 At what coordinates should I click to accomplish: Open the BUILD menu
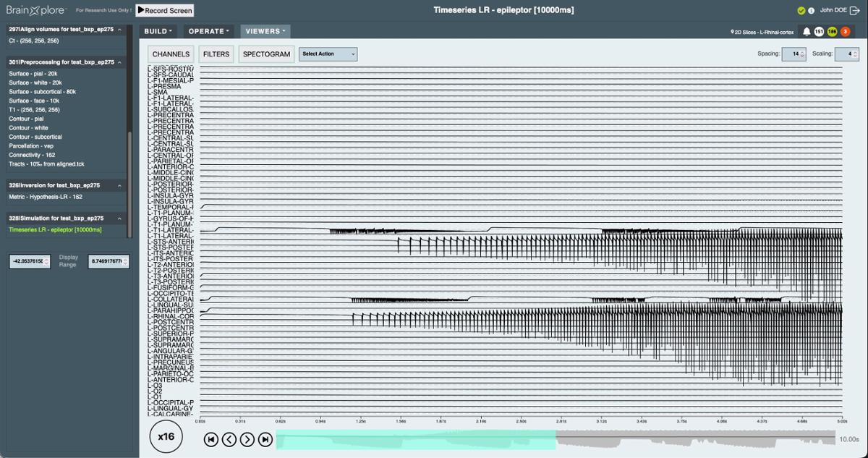point(158,31)
